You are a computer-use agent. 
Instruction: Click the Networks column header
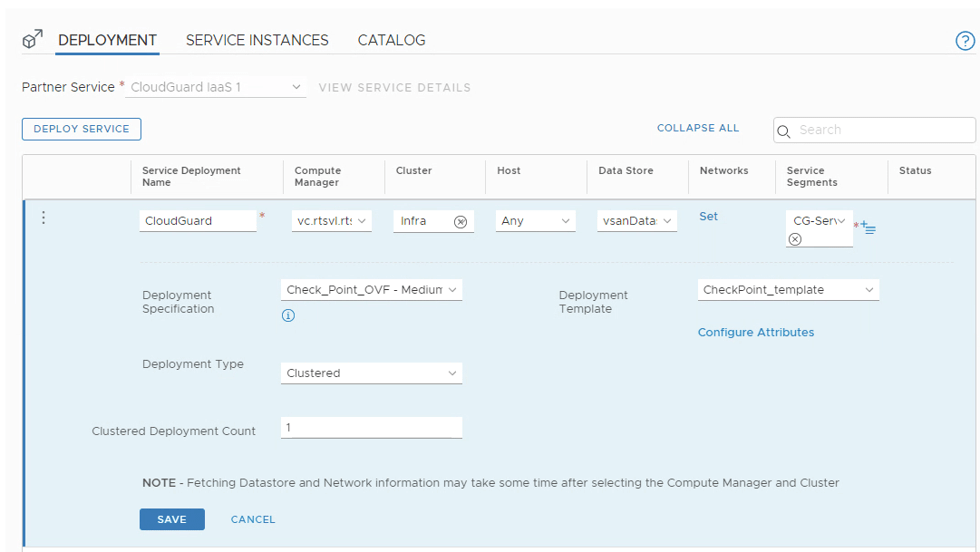click(x=724, y=171)
